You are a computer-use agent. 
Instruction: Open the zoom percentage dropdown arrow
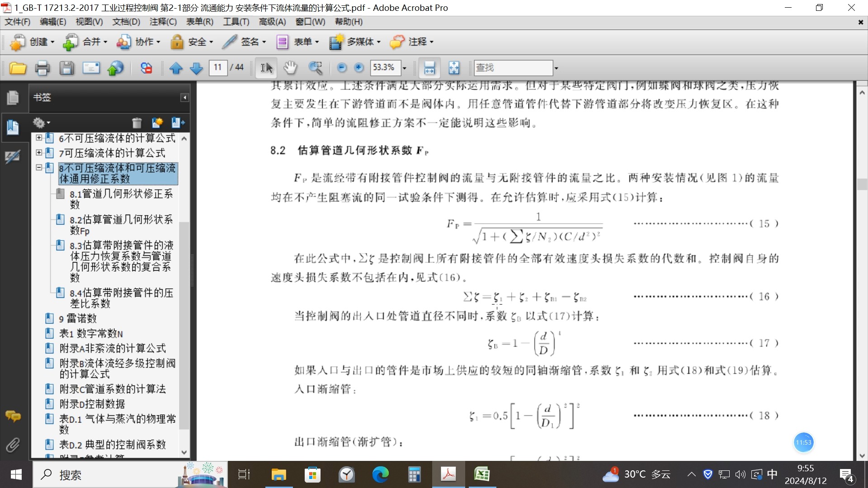[x=405, y=68]
